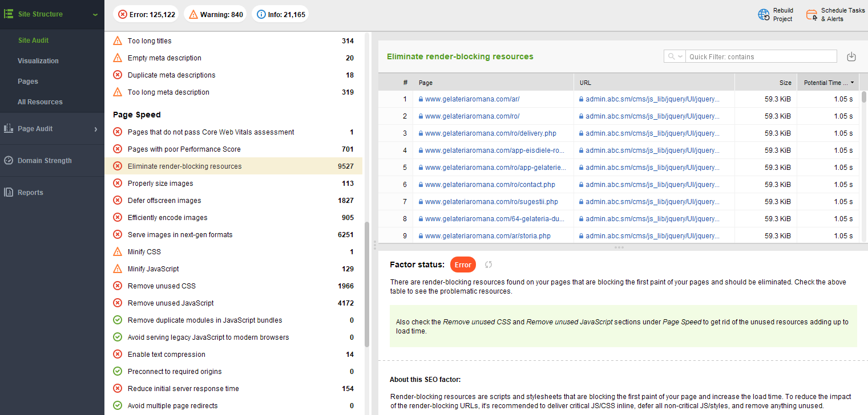Open Schedule Tasks & Alerts calendar icon
868x415 pixels.
coord(811,15)
